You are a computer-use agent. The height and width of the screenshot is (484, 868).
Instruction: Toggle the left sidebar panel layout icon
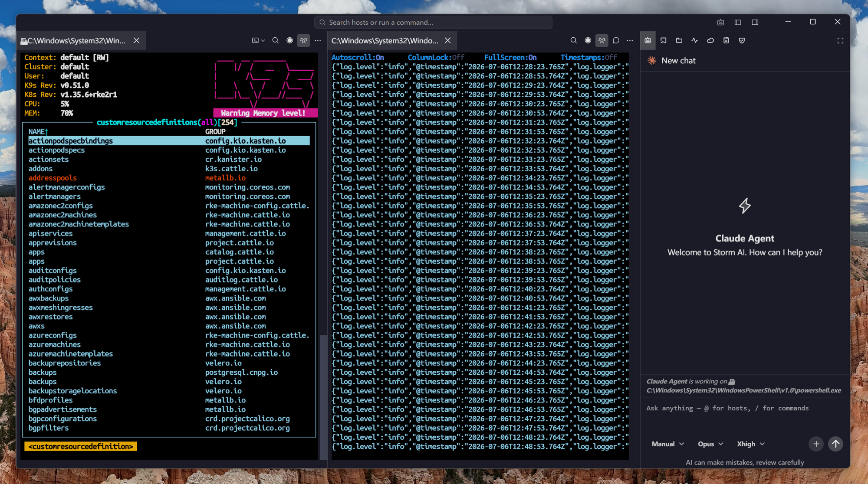pyautogui.click(x=738, y=22)
